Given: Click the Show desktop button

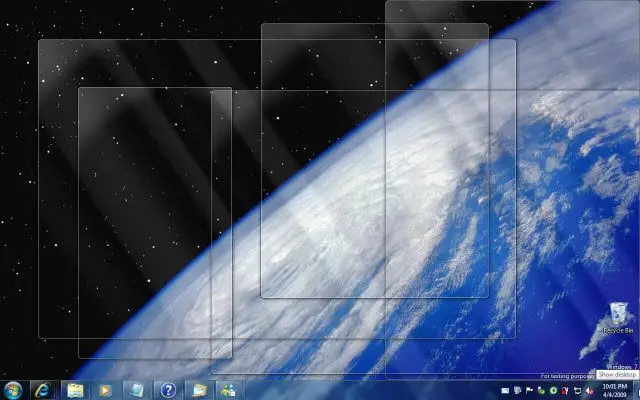Looking at the screenshot, I should tap(636, 390).
